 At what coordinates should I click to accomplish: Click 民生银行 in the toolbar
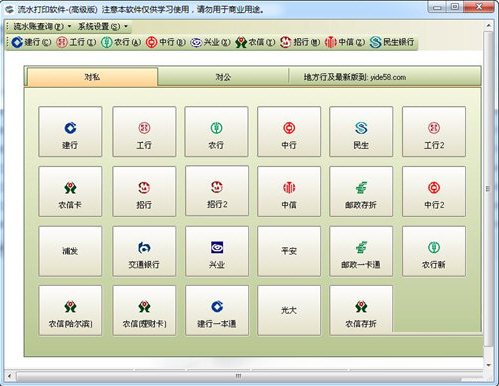[x=392, y=42]
